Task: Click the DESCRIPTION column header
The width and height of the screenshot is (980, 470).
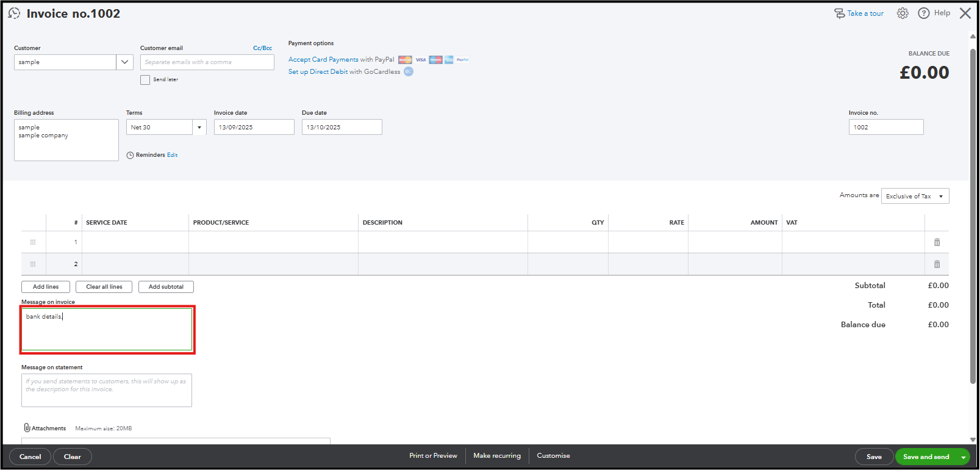Action: [382, 223]
